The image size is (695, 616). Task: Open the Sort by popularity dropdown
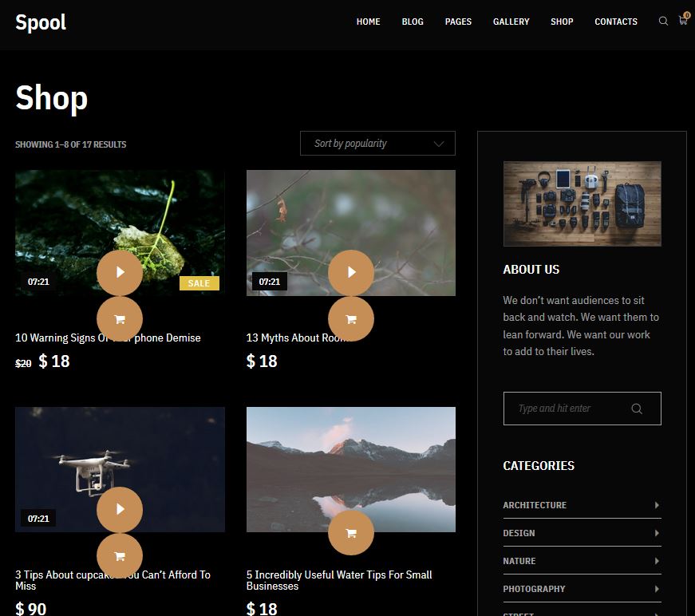point(377,143)
